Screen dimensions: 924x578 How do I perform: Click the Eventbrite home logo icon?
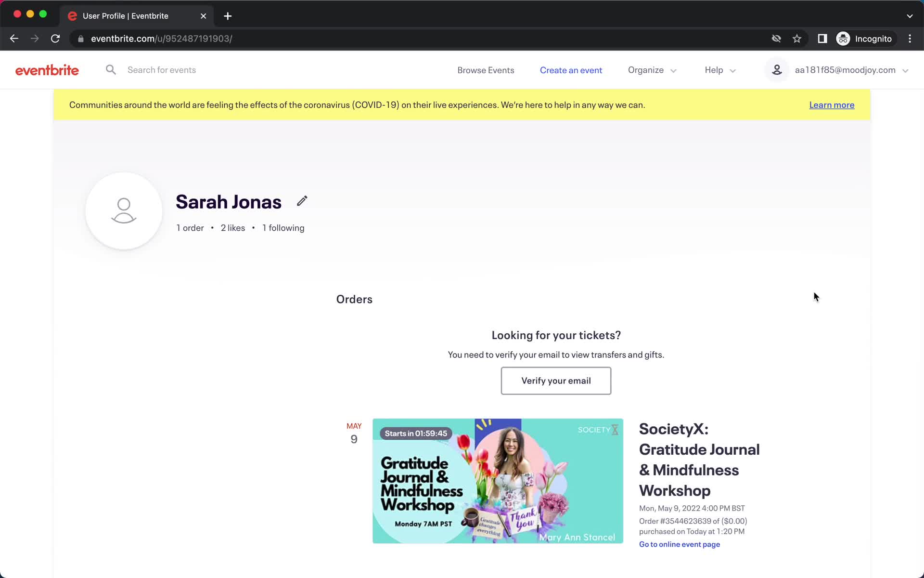pos(47,69)
